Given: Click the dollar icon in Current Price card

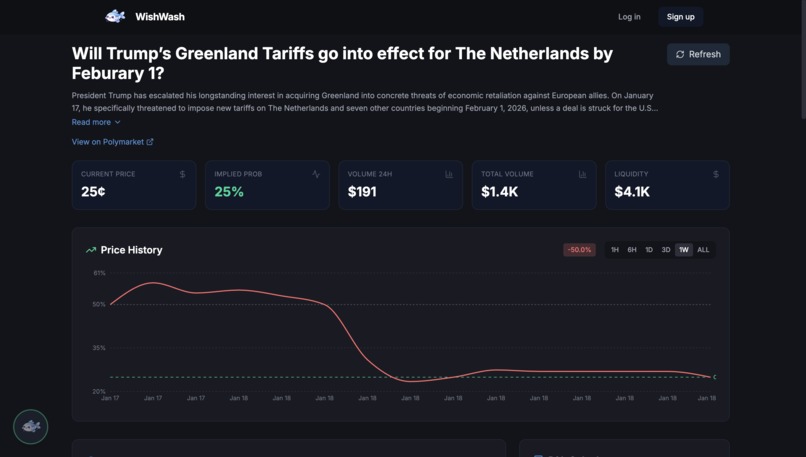Looking at the screenshot, I should tap(182, 174).
